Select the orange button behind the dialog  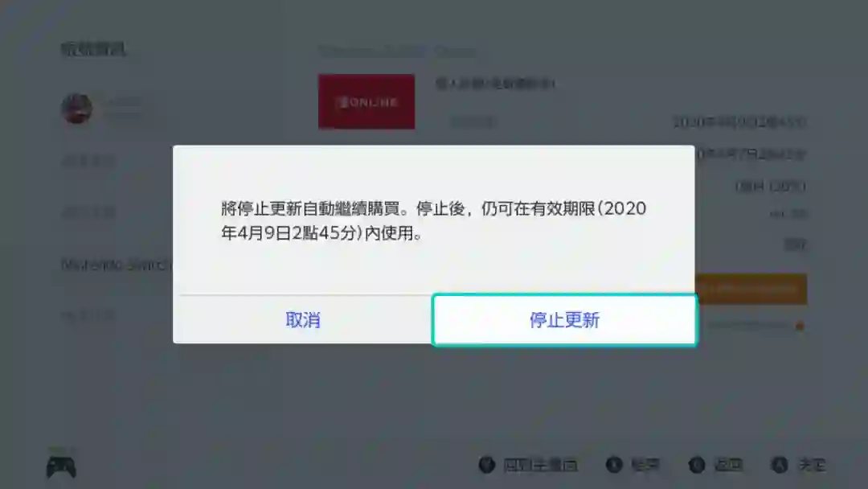pos(751,289)
